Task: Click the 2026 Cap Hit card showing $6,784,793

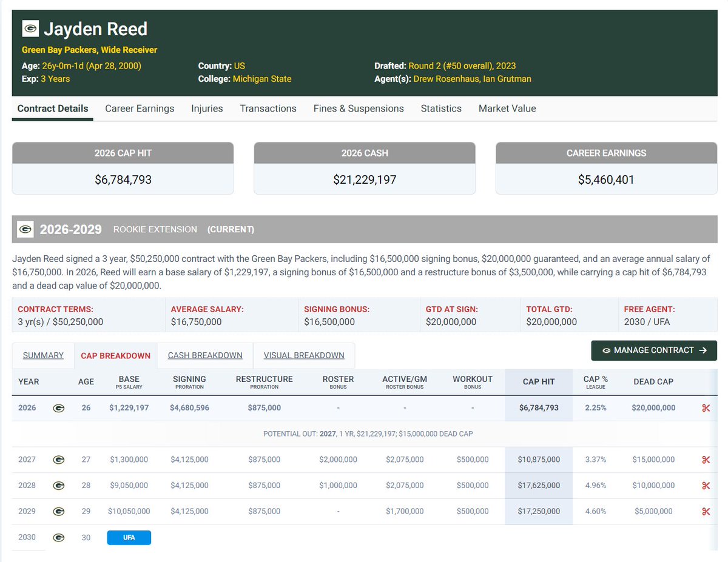Action: 123,169
